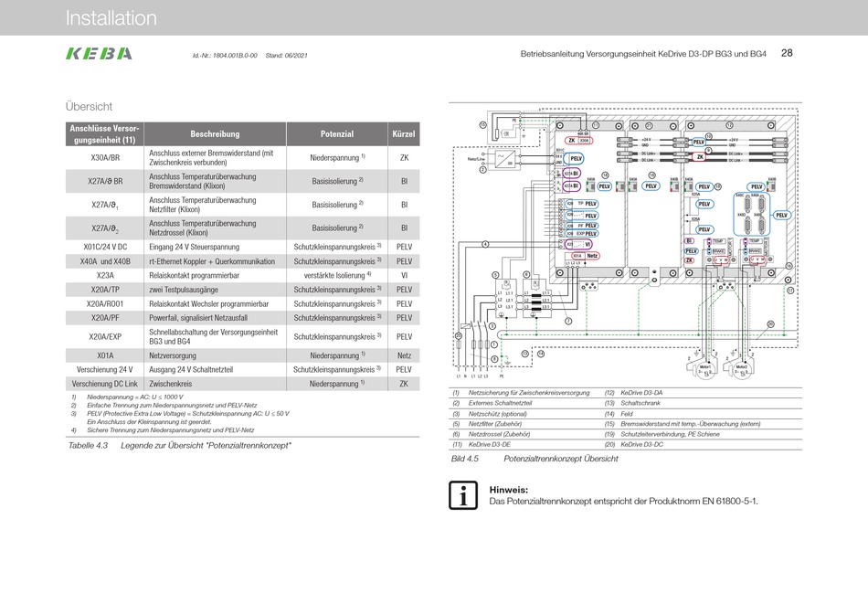
Task: Click the information icon beside Hinweis
Action: (464, 496)
